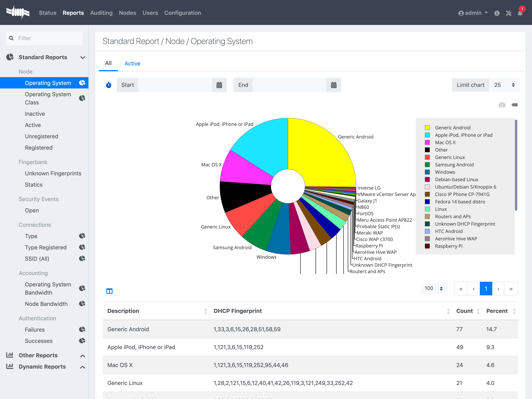This screenshot has width=532, height=399.
Task: Click pie icon beside Operating System Class
Action: (82, 98)
